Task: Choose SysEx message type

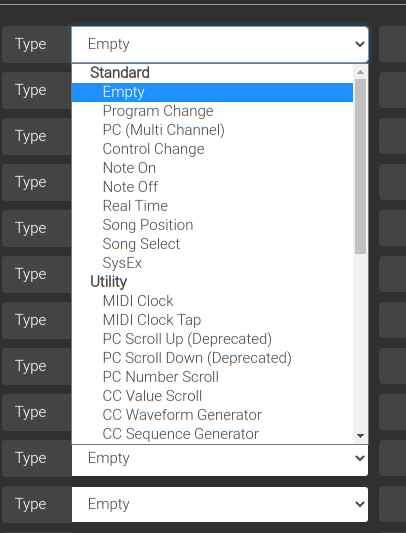Action: point(212,263)
